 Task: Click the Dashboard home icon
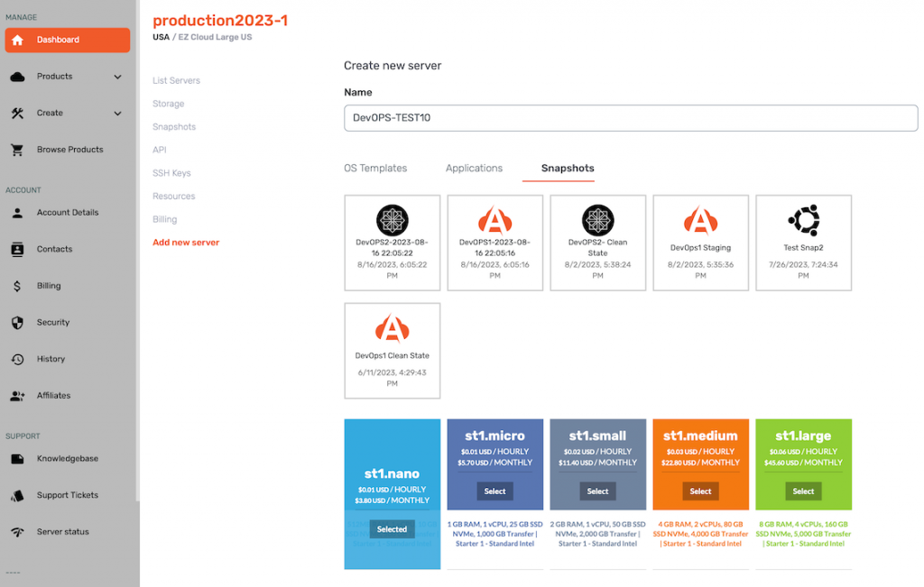[17, 40]
